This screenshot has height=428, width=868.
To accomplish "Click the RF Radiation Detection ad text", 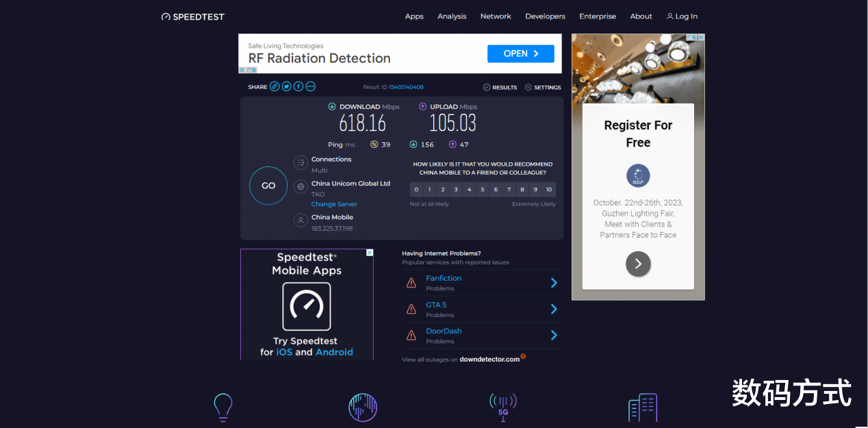I will coord(319,58).
